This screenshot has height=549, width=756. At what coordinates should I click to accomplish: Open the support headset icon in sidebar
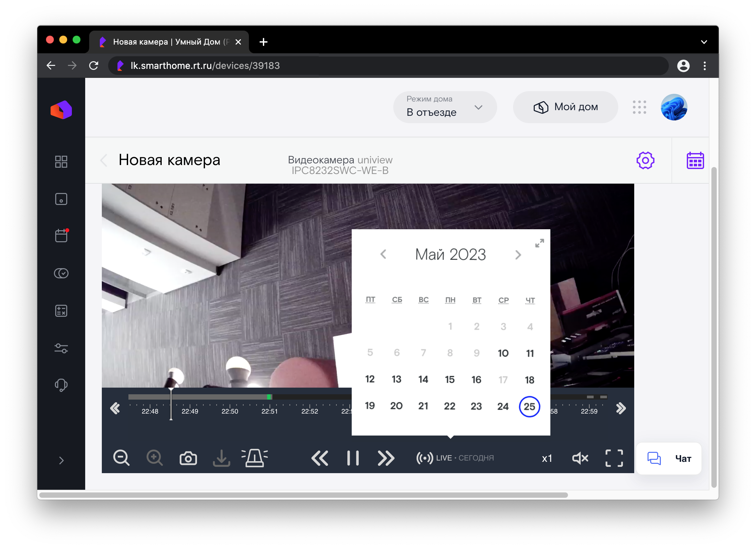point(61,385)
